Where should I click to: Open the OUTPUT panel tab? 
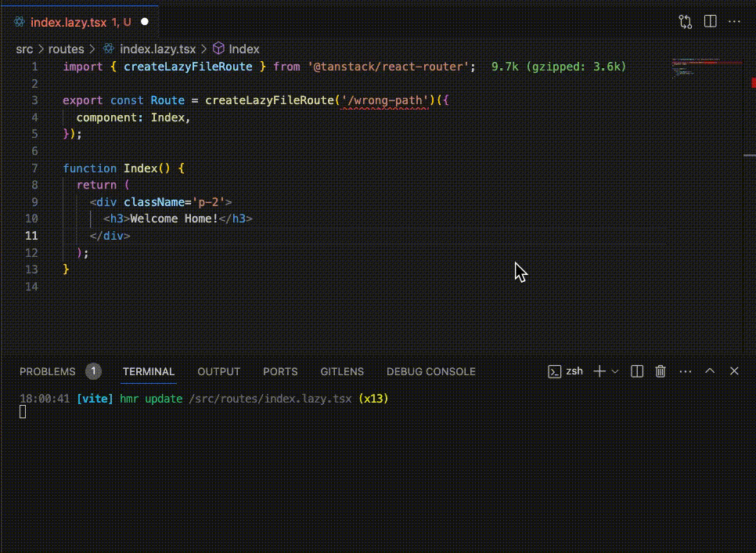pos(218,371)
